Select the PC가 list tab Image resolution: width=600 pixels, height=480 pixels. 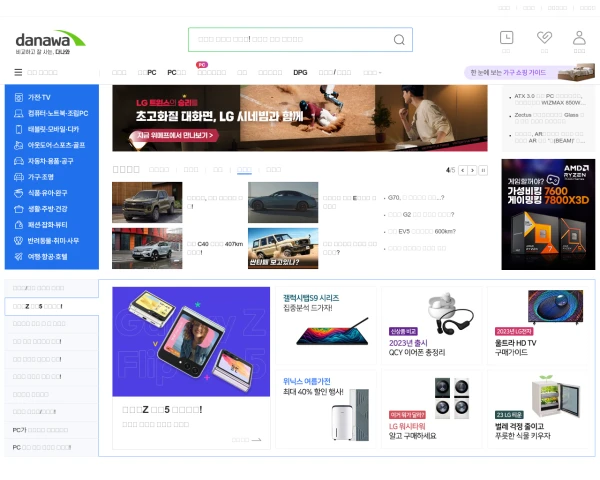click(x=51, y=430)
